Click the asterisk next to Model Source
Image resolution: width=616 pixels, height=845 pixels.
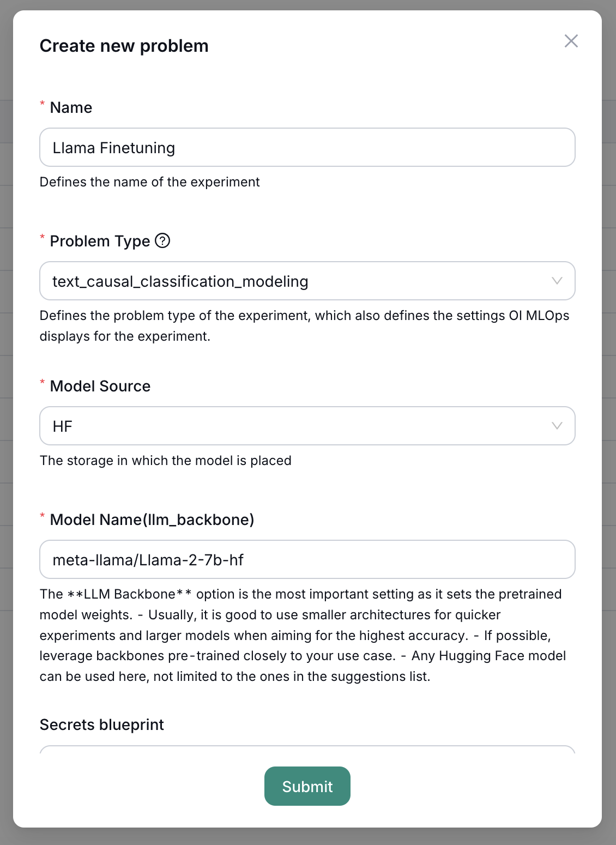pyautogui.click(x=43, y=382)
